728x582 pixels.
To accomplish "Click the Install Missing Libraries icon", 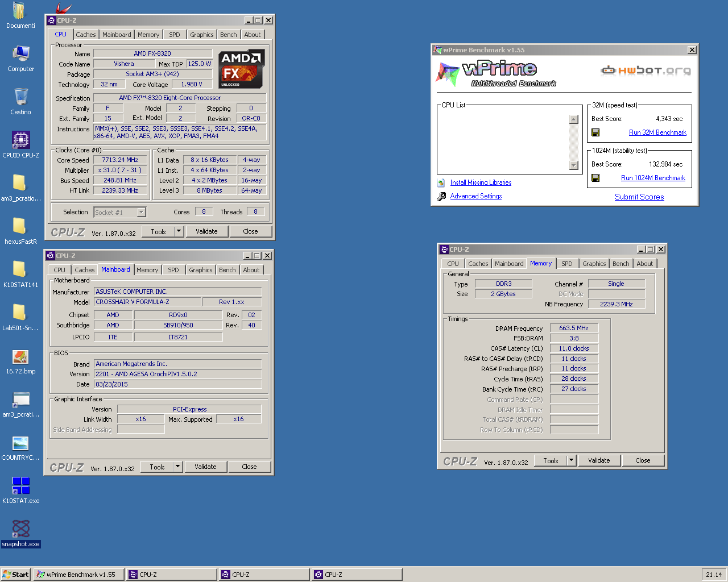I will [x=441, y=182].
